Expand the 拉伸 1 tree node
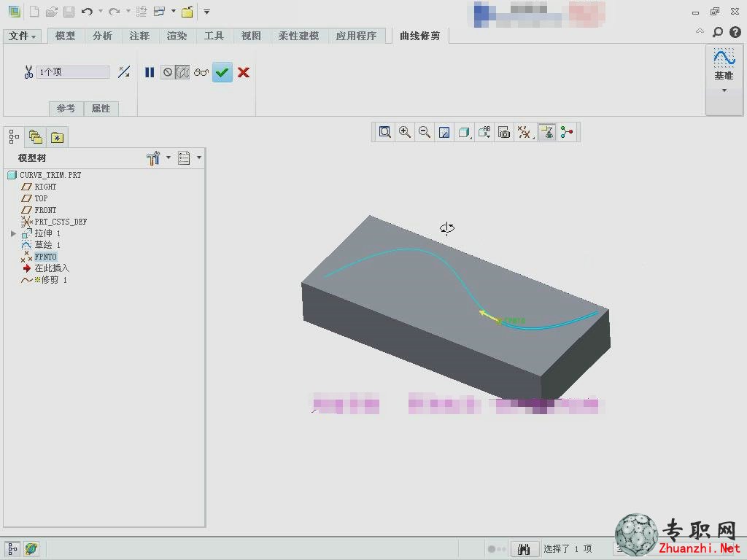Viewport: 747px width, 560px height. point(13,233)
